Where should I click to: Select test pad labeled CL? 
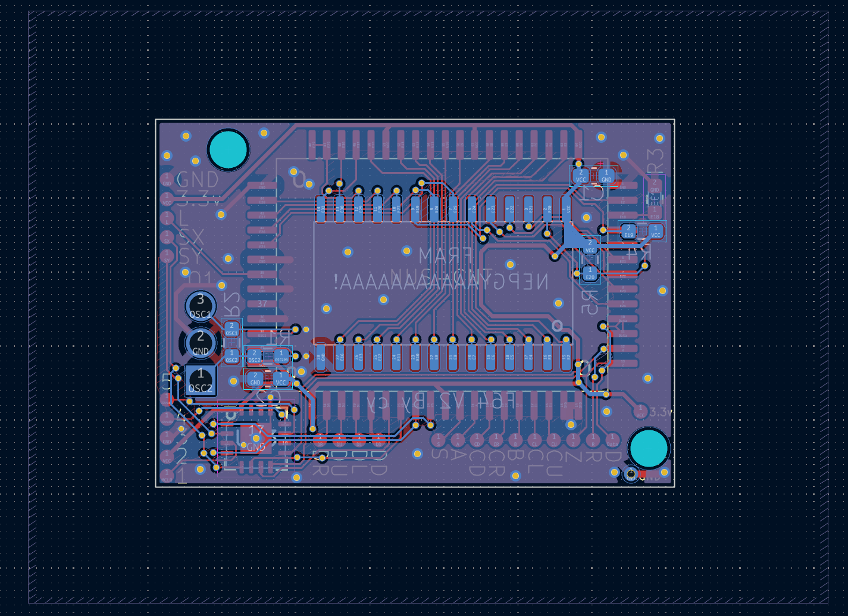tap(535, 440)
